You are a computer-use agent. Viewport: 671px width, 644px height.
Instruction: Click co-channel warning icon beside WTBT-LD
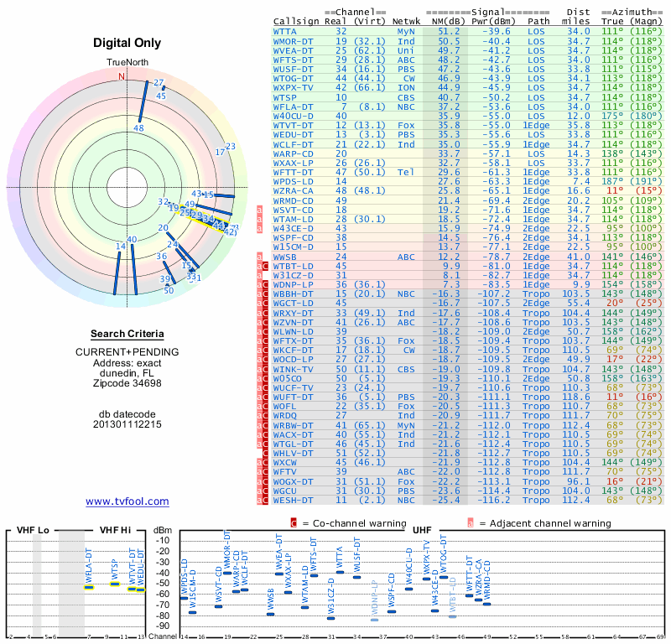[266, 266]
